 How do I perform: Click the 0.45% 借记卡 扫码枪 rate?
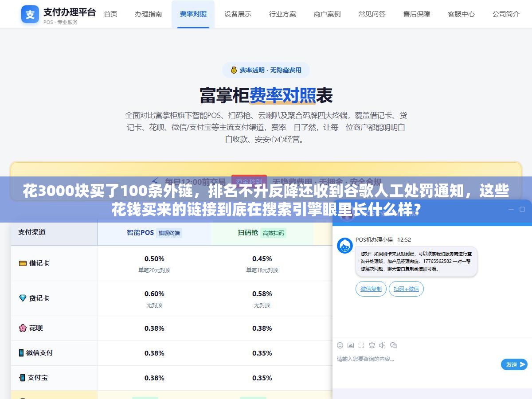click(262, 258)
